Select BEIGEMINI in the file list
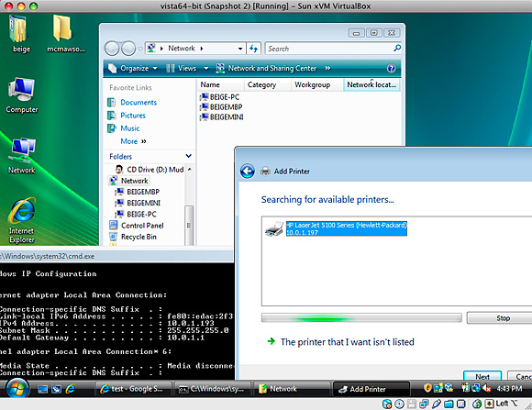Screen dimensions: 532x410 click(x=222, y=116)
